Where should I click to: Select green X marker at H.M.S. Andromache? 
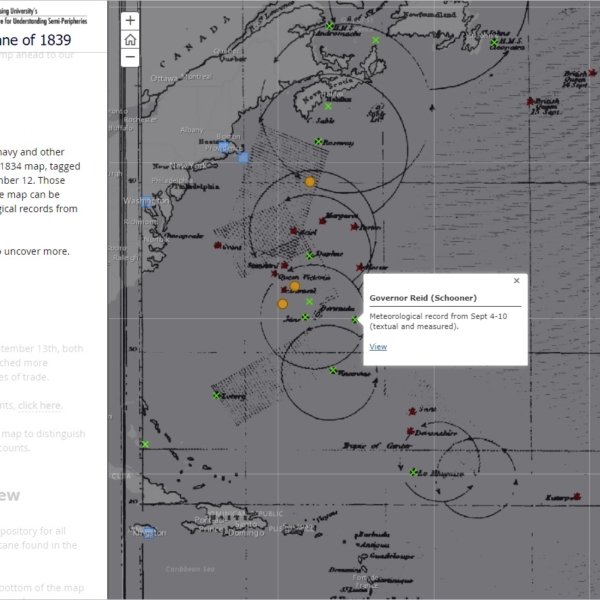330,26
